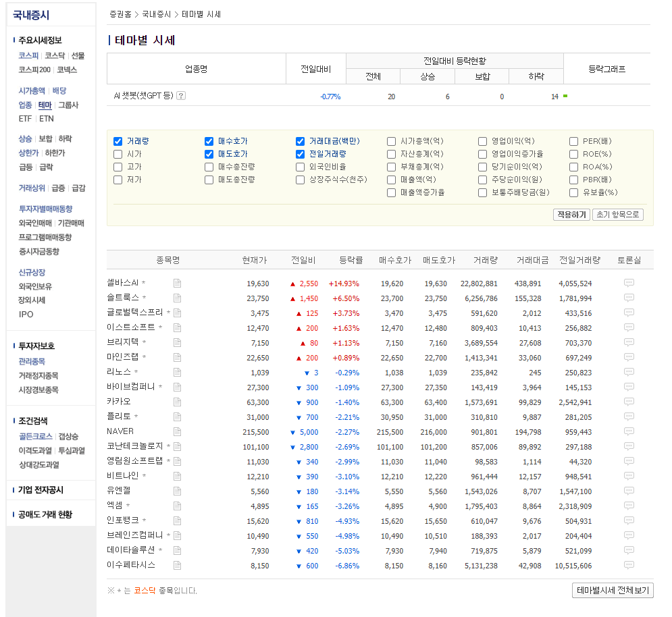
Task: Open AI 챗봇(챗GPT 등) theme link
Action: pyautogui.click(x=144, y=96)
